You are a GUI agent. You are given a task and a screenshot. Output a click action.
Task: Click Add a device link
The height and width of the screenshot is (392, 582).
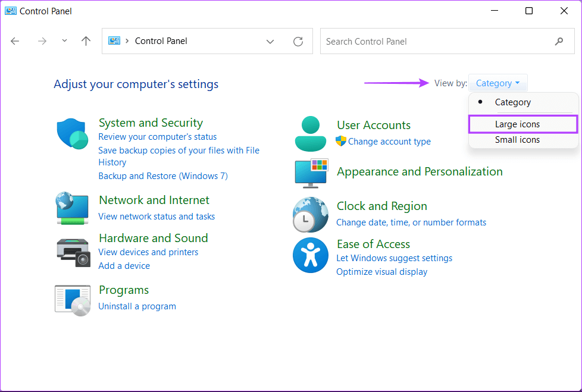124,266
